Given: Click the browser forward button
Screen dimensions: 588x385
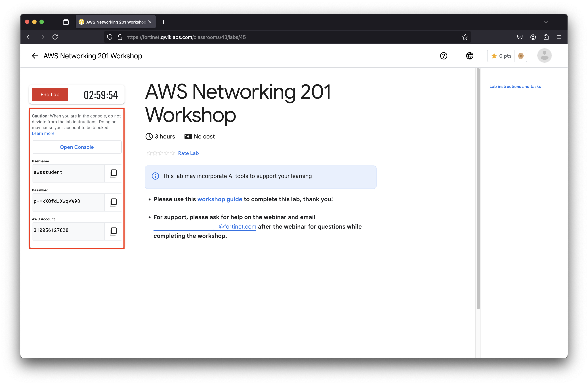Looking at the screenshot, I should click(x=42, y=37).
